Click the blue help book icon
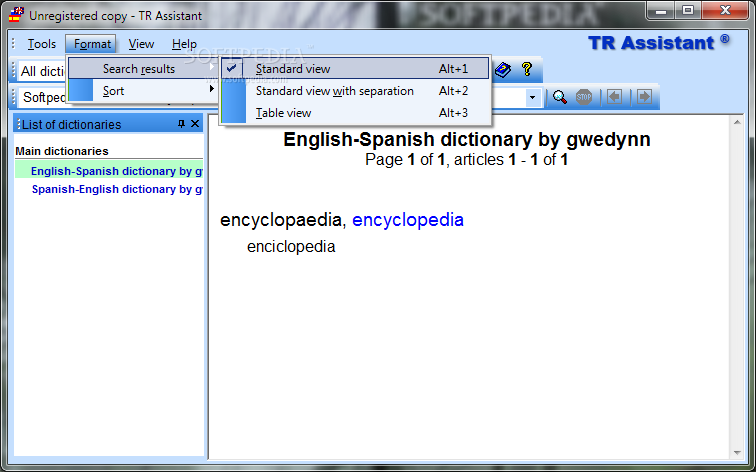Image resolution: width=756 pixels, height=472 pixels. 503,70
